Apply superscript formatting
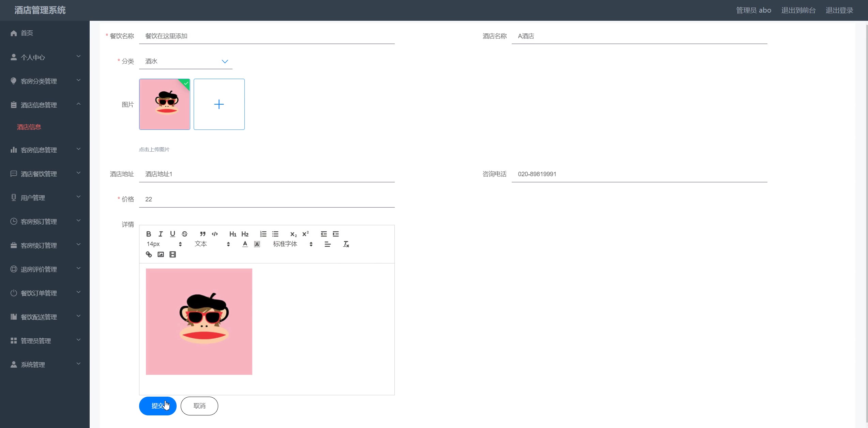This screenshot has width=868, height=428. [x=305, y=234]
